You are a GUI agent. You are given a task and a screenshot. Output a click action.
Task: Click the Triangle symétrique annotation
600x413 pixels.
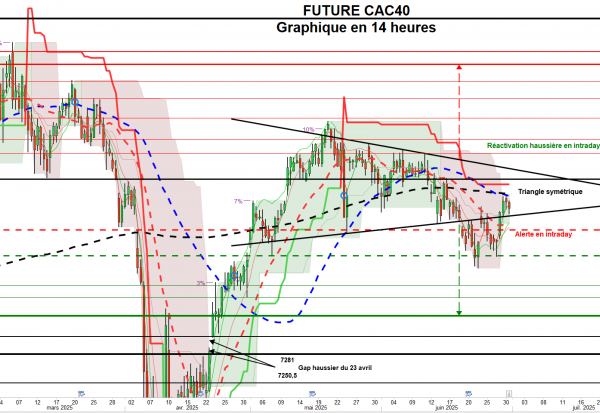tap(550, 191)
